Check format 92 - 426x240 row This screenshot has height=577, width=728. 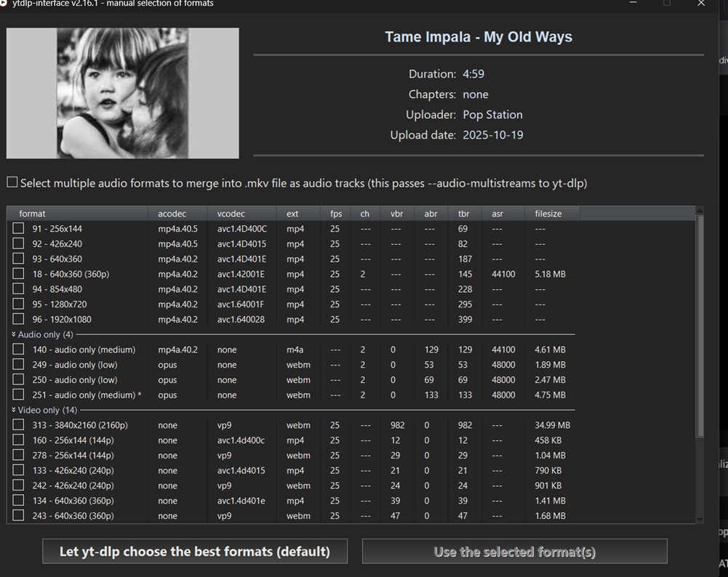pyautogui.click(x=18, y=243)
